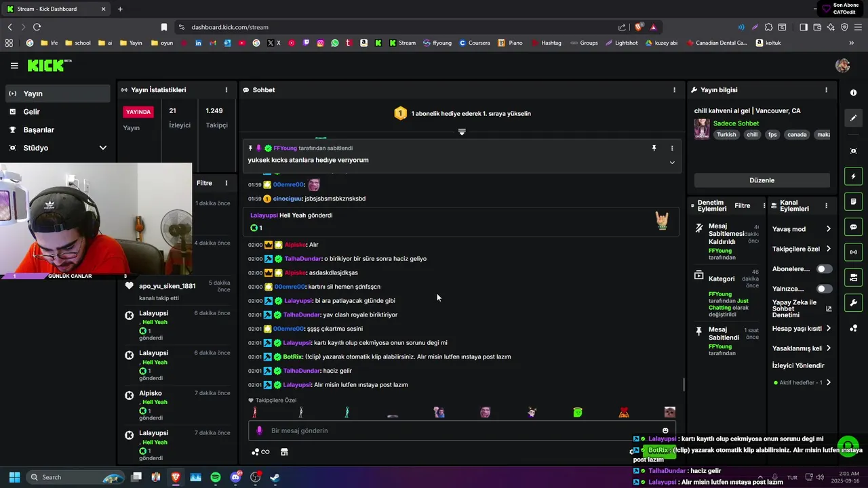Open the Hesap yaşı kısıtlaması arrow
This screenshot has height=488, width=868.
tap(828, 329)
